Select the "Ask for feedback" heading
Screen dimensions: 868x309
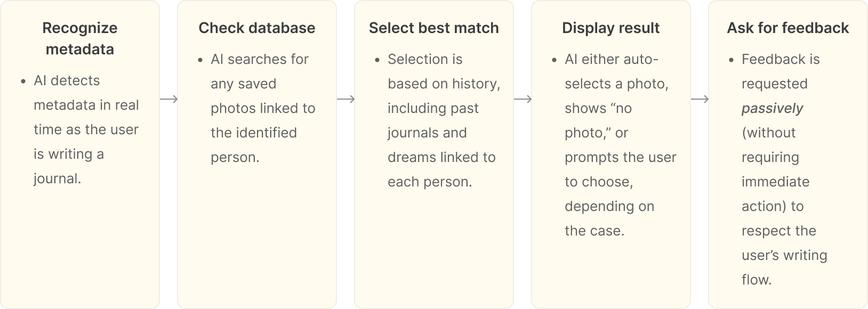pyautogui.click(x=788, y=28)
